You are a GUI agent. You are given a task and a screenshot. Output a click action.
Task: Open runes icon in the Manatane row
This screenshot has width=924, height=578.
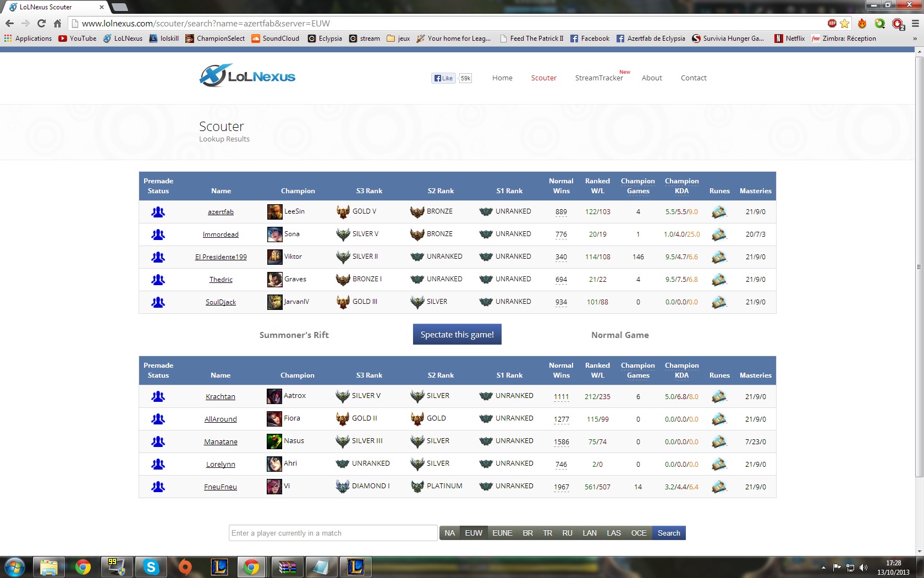click(719, 441)
